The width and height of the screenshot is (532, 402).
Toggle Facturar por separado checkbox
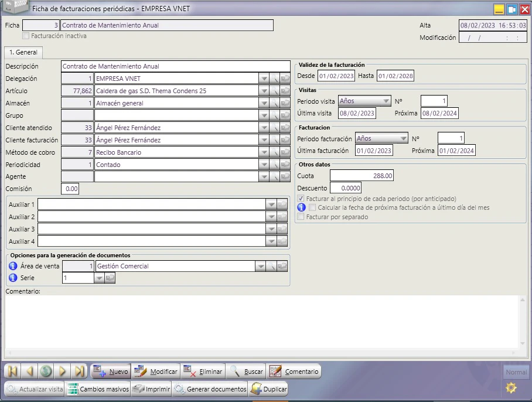[301, 217]
